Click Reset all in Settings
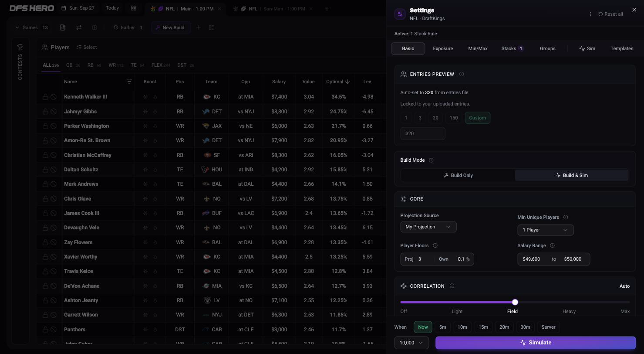 click(610, 14)
